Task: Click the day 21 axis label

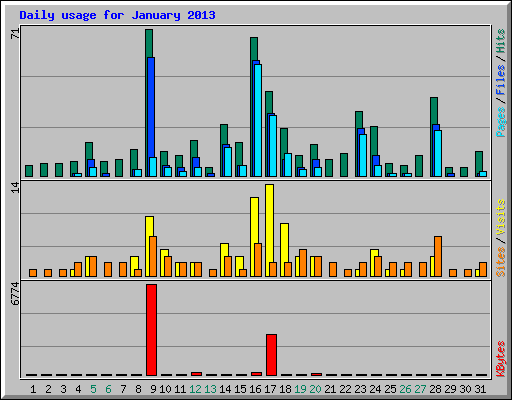Action: (330, 389)
